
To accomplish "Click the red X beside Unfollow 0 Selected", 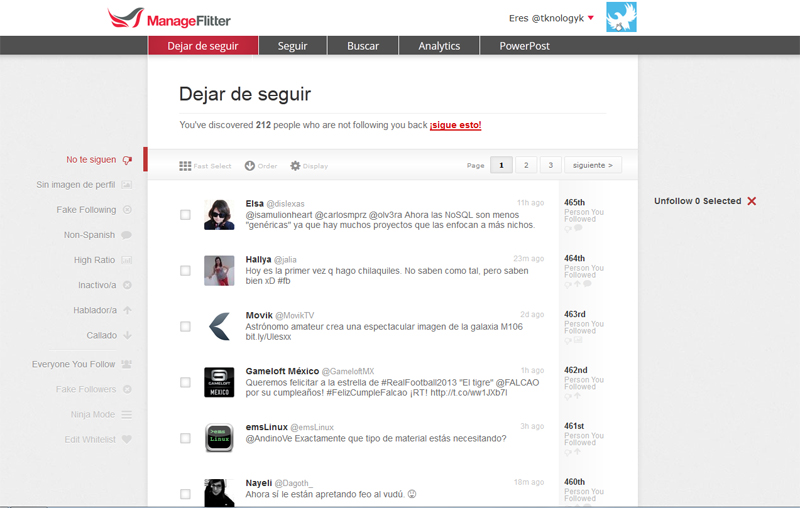I will [752, 201].
